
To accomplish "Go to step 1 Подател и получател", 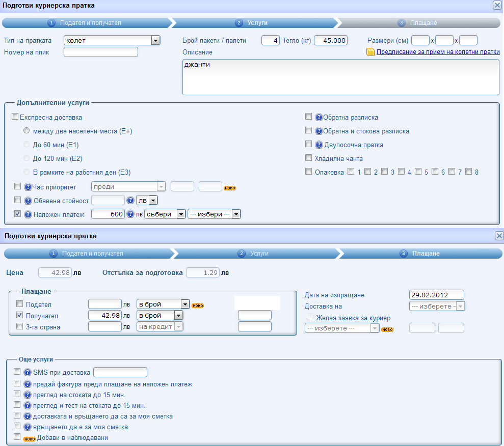I will pyautogui.click(x=86, y=23).
